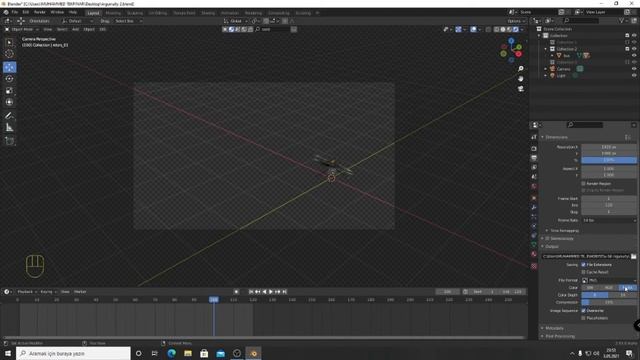This screenshot has width=640, height=360.
Task: Enable the Placeholders checkbox
Action: point(583,318)
